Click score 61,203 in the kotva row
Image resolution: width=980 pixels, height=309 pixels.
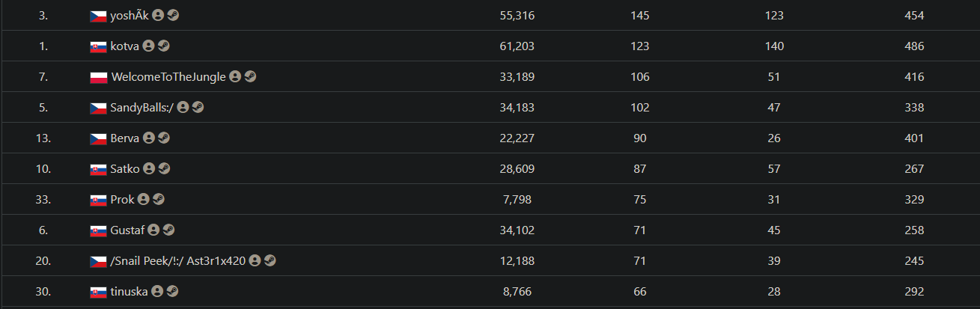[x=517, y=46]
